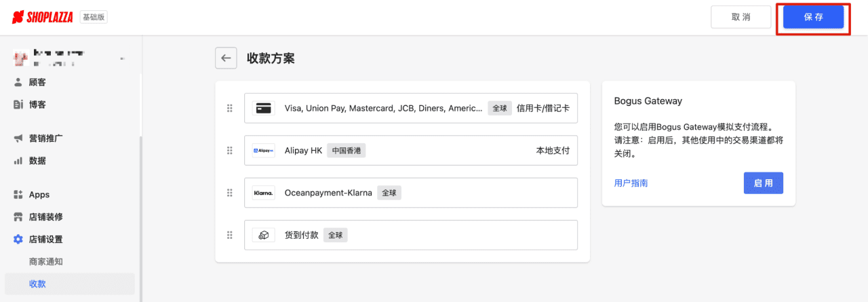Click the Alipay HK logo icon

pos(263,151)
